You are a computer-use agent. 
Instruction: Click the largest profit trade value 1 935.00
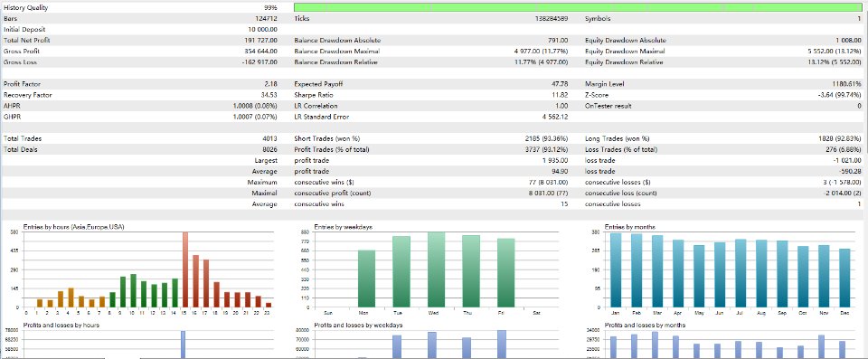pos(556,161)
